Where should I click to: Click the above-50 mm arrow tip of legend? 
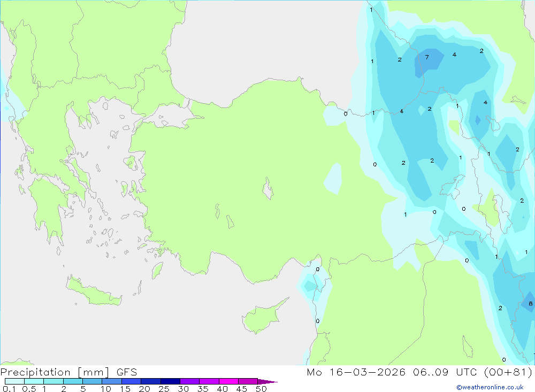point(267,381)
